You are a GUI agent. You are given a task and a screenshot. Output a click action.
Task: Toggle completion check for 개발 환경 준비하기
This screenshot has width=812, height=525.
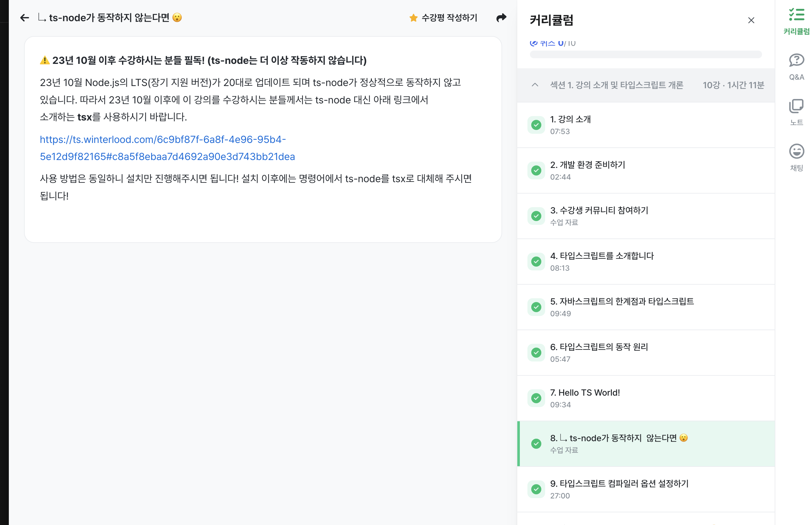[x=536, y=170]
